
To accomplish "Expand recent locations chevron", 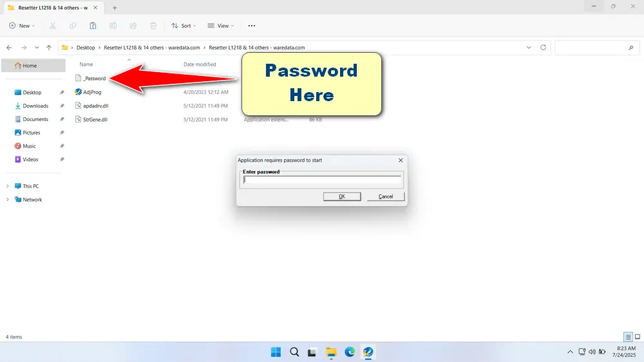I will 37,48.
